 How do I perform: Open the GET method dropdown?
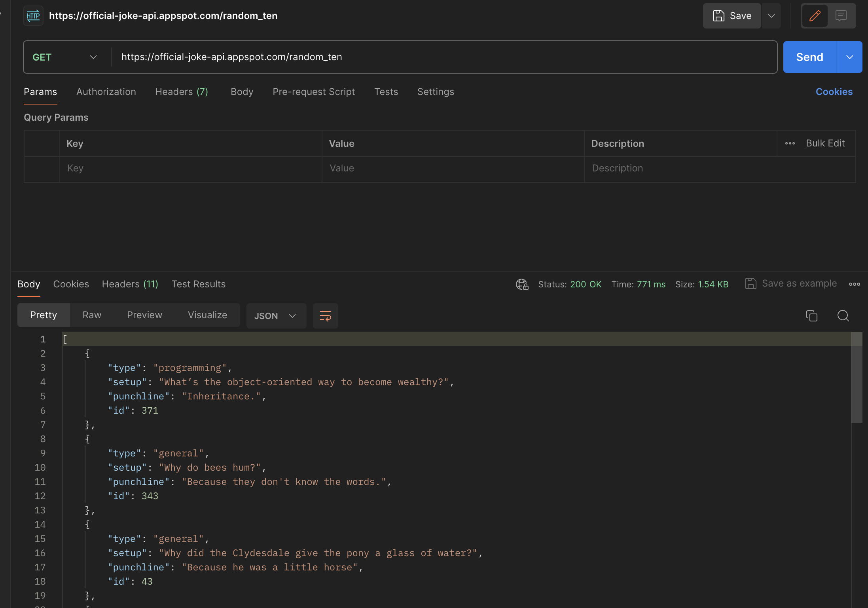65,57
